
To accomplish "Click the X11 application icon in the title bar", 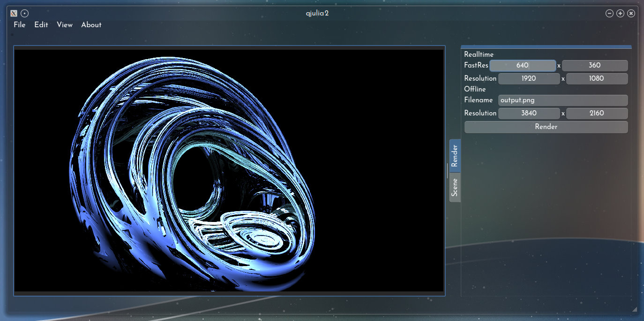I will [14, 13].
